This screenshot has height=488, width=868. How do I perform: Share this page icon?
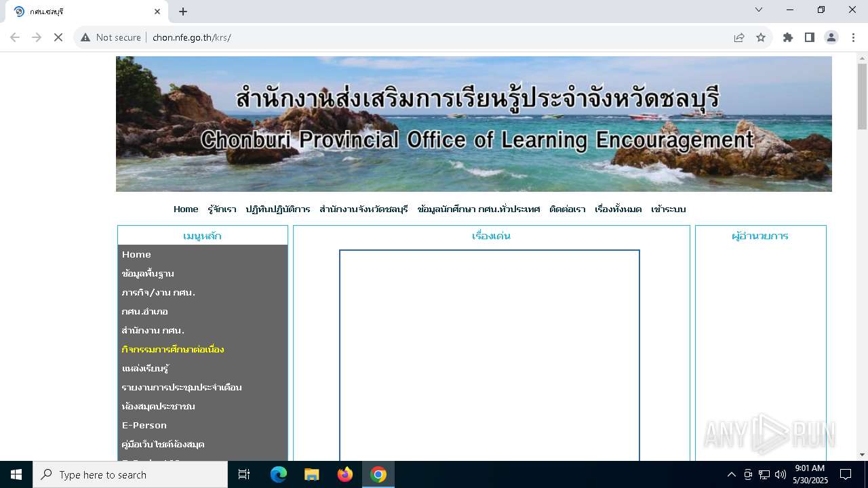pos(739,37)
